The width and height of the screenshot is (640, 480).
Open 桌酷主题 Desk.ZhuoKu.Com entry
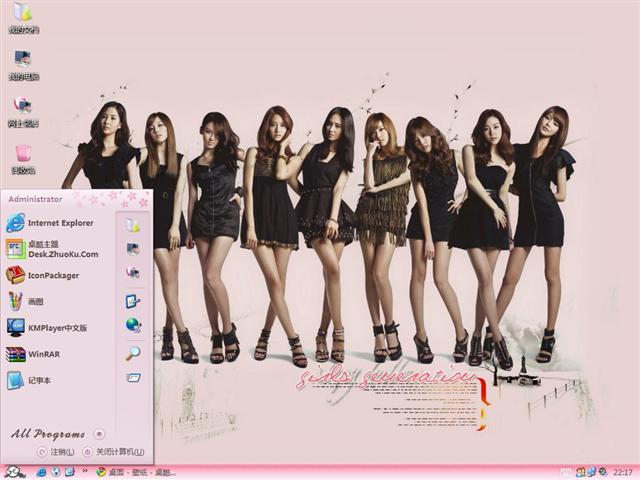point(52,249)
